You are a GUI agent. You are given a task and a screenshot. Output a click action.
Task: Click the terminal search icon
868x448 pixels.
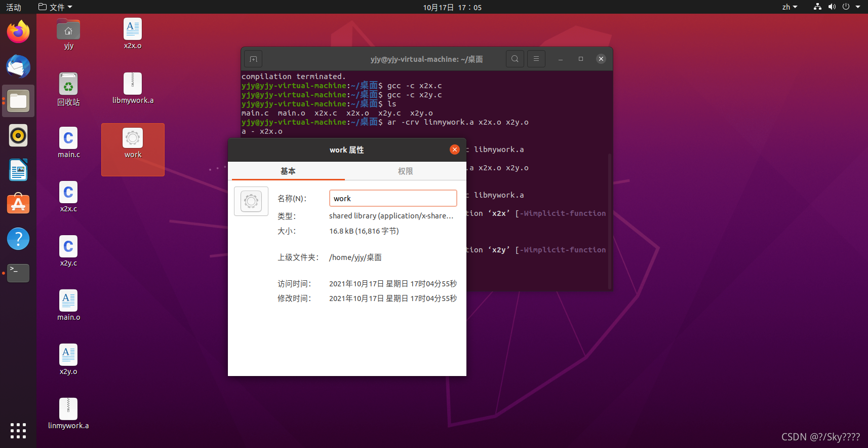coord(515,59)
